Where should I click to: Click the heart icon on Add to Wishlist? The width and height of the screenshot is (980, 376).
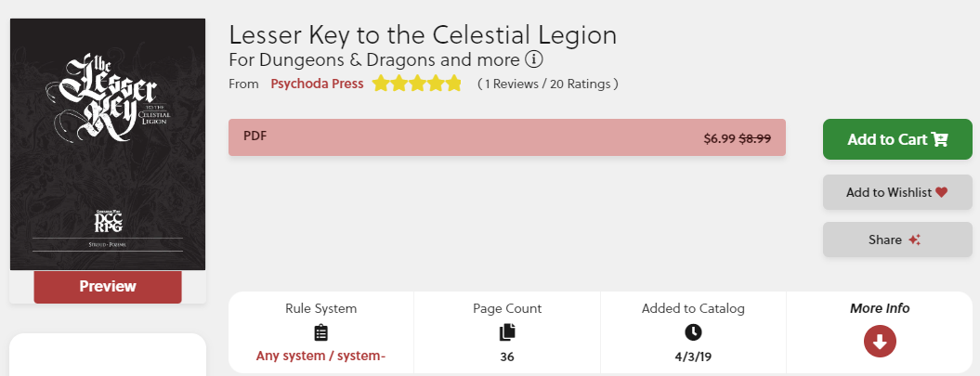pos(941,192)
